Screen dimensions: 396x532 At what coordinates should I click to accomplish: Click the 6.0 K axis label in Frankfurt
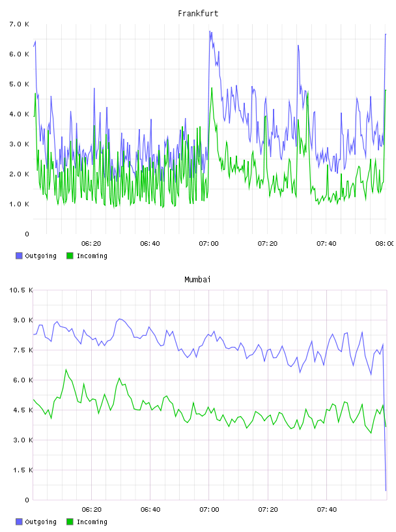(x=20, y=54)
